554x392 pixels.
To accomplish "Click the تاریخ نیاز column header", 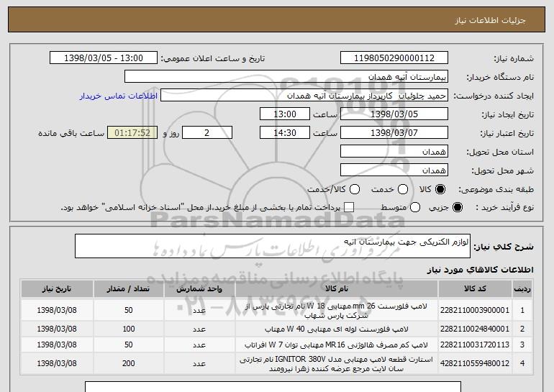I will click(57, 289).
